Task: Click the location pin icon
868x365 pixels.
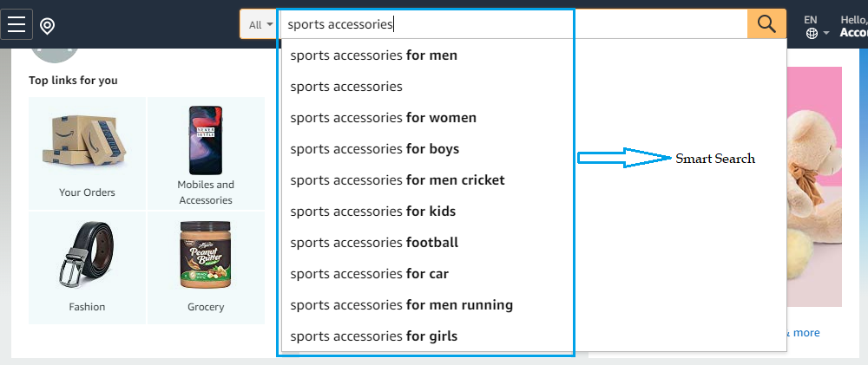Action: click(48, 26)
